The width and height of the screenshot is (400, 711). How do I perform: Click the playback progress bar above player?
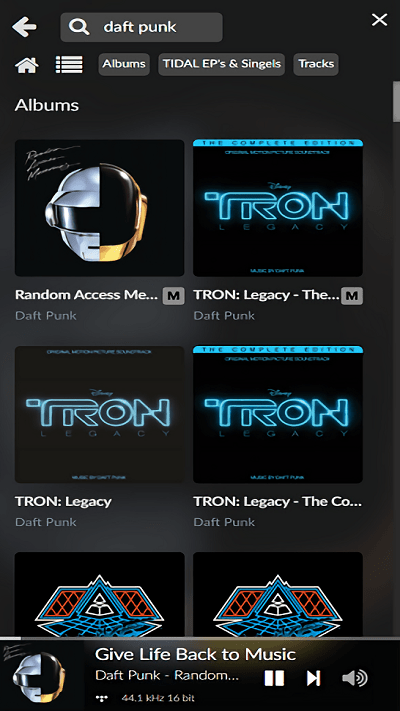click(x=200, y=639)
